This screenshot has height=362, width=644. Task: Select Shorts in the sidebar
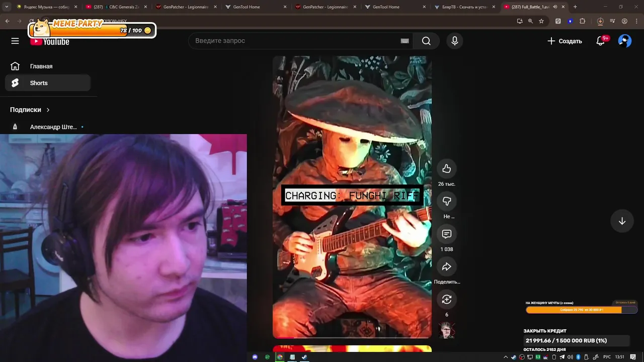click(48, 83)
